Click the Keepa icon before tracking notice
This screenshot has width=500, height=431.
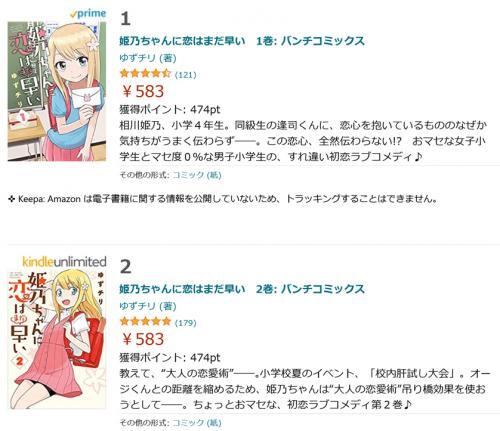12,199
